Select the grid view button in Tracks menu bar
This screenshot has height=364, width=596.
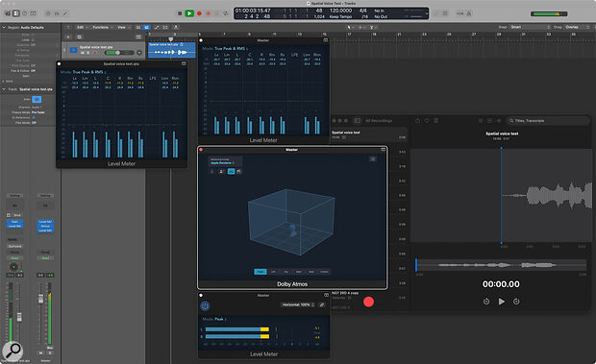click(x=146, y=27)
